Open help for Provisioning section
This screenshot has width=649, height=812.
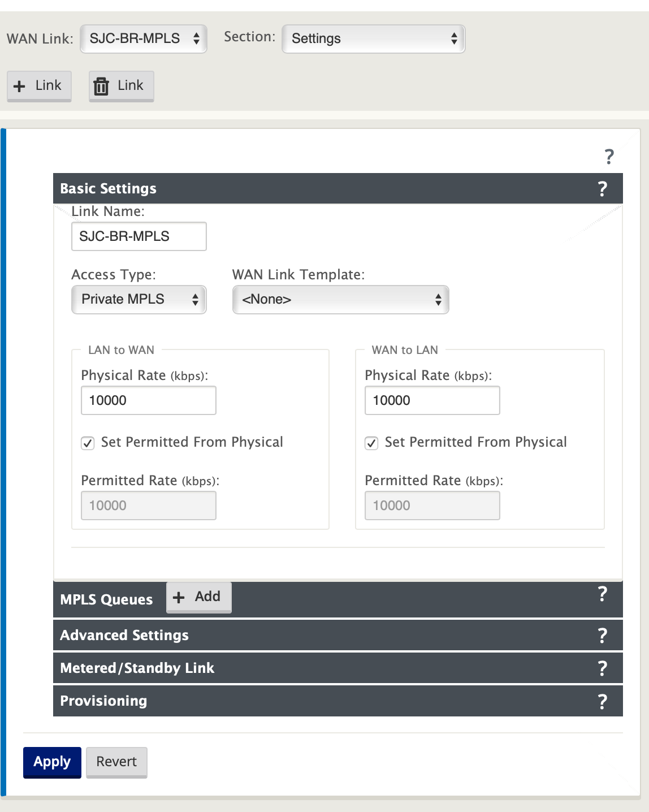coord(603,701)
